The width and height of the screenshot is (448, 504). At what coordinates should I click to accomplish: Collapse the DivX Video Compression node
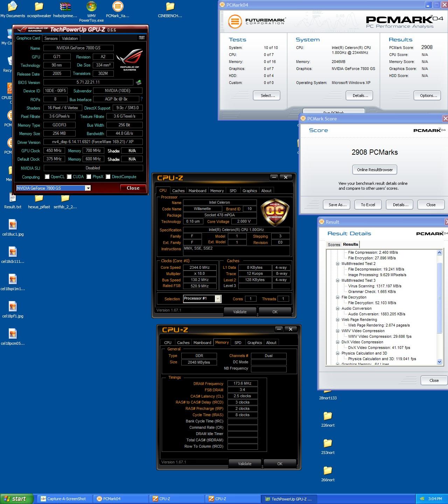(338, 342)
